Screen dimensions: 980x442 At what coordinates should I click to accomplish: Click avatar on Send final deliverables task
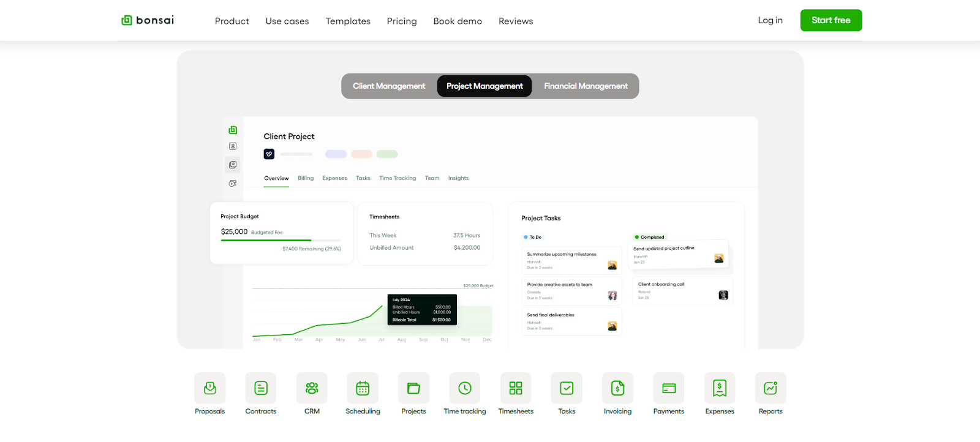pyautogui.click(x=612, y=326)
